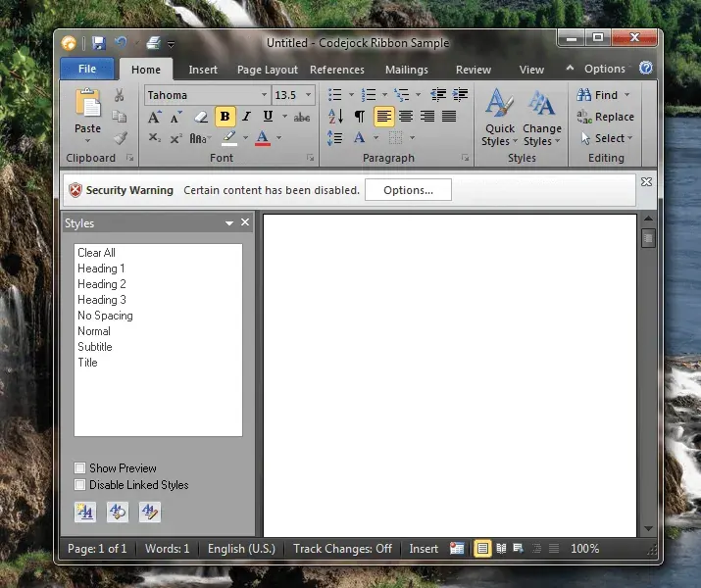The image size is (701, 588).
Task: Click the blue Help question mark icon
Action: tap(646, 68)
